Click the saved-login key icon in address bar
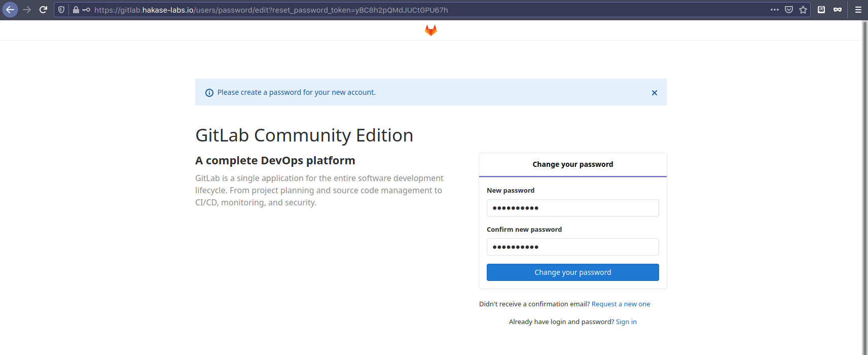 pos(86,10)
